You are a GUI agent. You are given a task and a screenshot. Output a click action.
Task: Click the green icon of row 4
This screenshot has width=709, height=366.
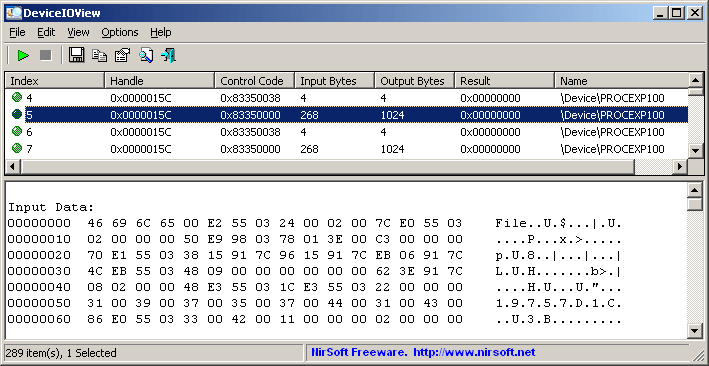17,97
